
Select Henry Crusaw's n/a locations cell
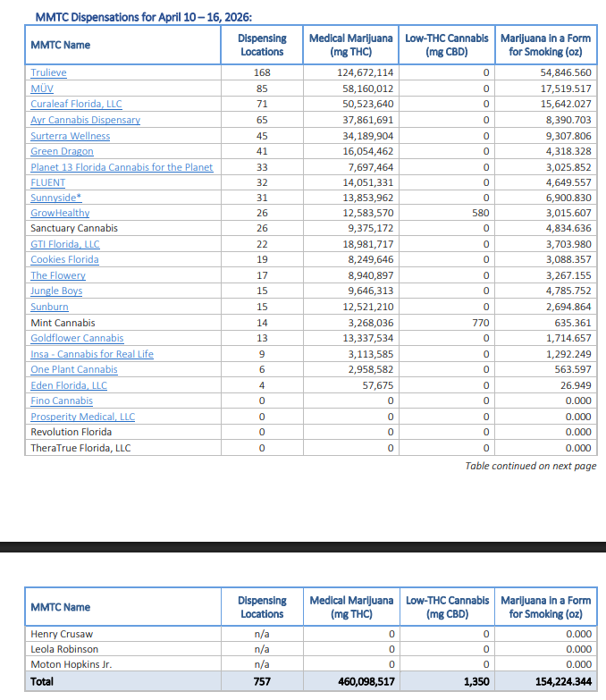coord(262,634)
